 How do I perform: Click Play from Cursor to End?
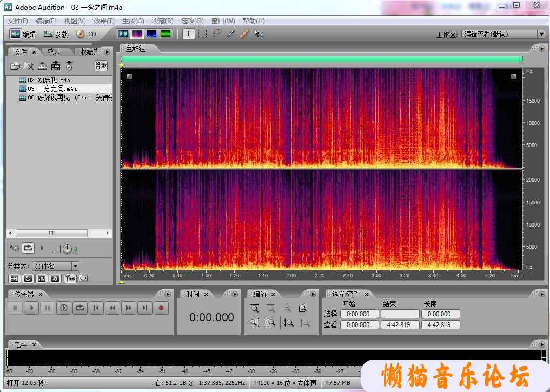click(63, 308)
